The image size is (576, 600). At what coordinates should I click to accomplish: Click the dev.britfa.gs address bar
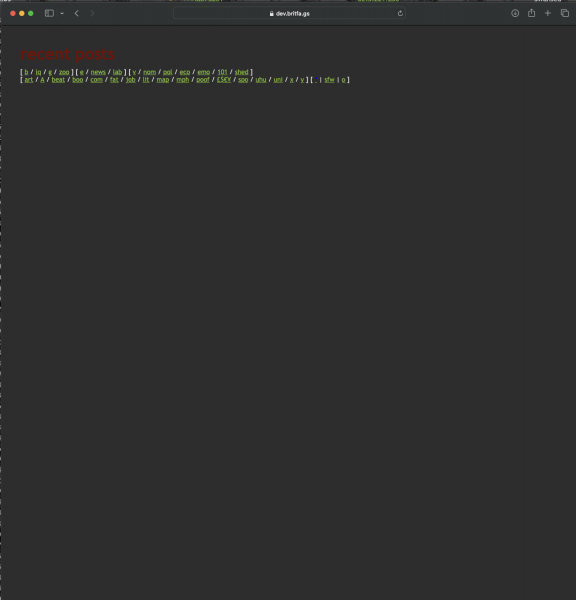(289, 13)
